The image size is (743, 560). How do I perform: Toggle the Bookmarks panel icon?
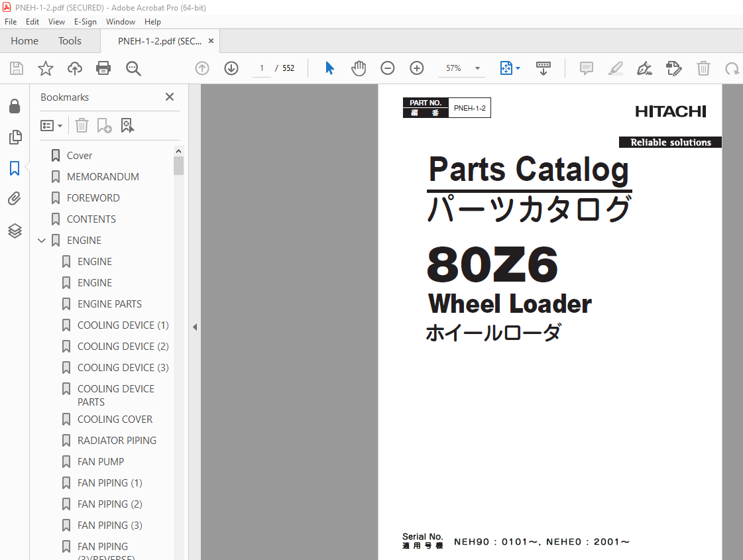click(15, 168)
